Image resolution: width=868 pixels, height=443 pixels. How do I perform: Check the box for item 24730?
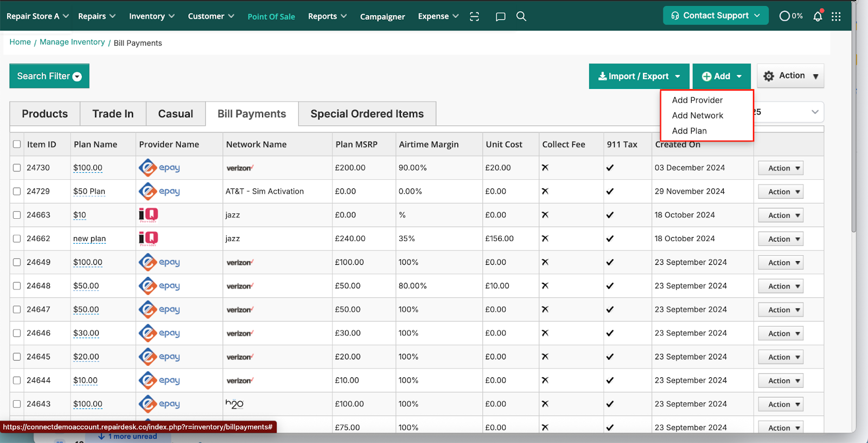coord(17,168)
